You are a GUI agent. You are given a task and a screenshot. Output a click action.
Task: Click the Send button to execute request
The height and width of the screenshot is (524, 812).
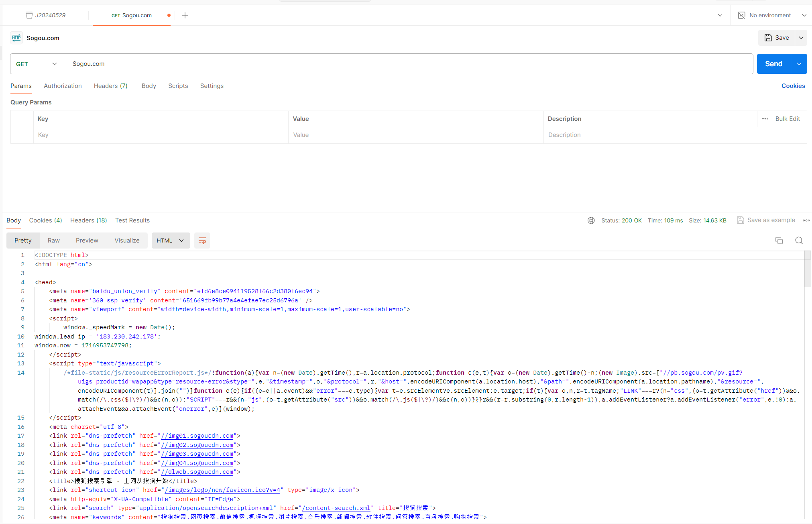coord(774,63)
